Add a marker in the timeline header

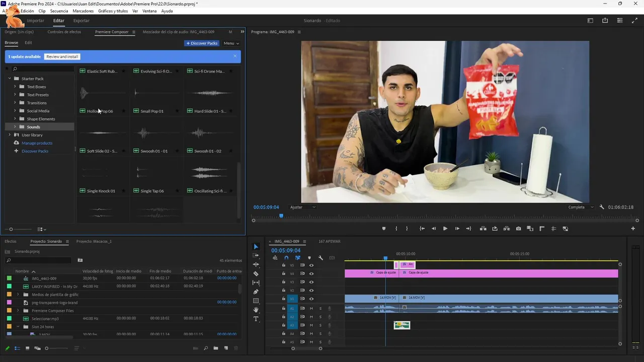(x=309, y=258)
